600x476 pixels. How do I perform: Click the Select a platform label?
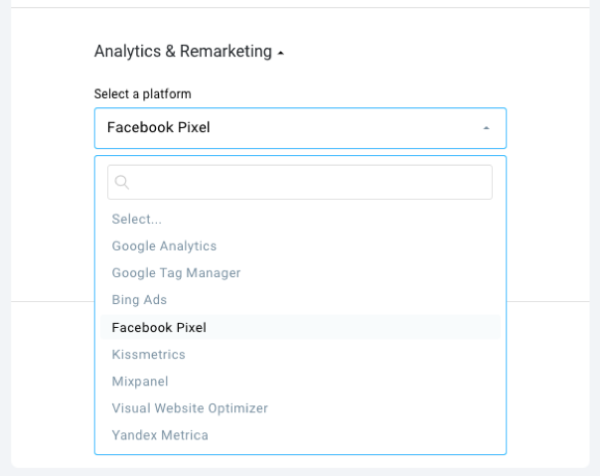click(143, 94)
